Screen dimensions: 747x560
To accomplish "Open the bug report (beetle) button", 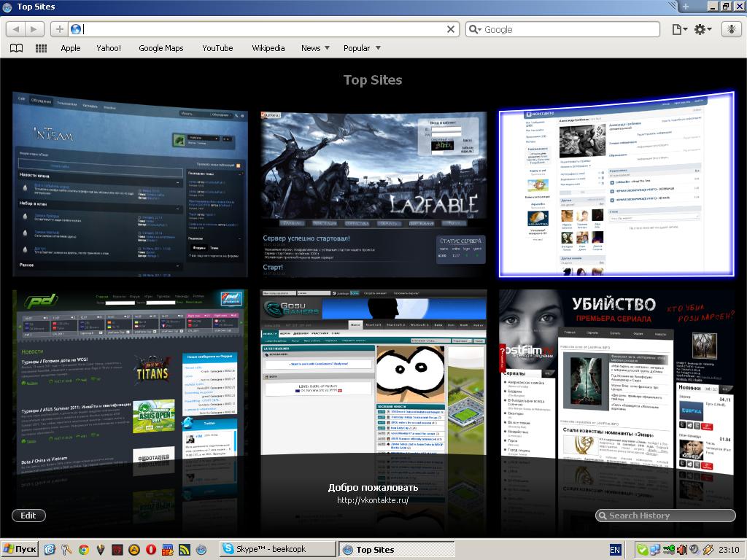I will pyautogui.click(x=731, y=29).
